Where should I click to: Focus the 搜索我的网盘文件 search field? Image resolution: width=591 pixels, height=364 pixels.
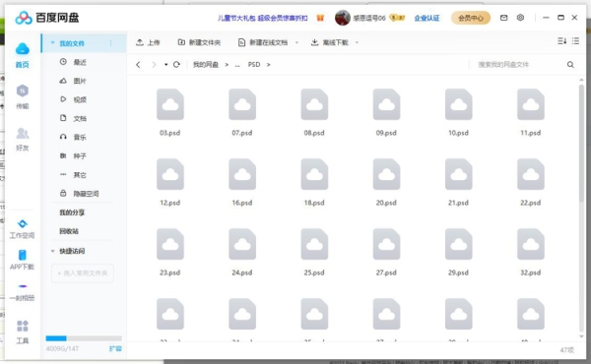[518, 65]
